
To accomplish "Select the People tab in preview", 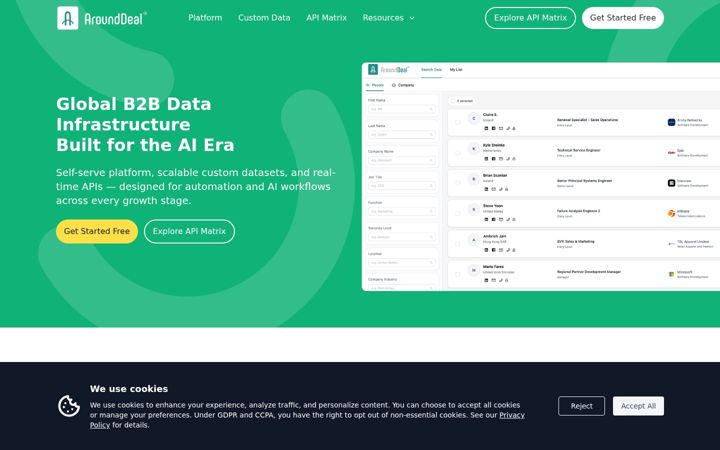I will click(x=375, y=85).
